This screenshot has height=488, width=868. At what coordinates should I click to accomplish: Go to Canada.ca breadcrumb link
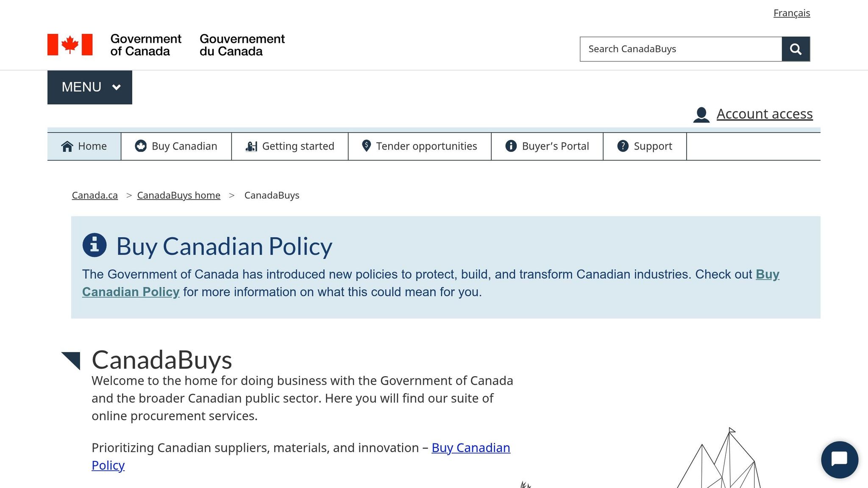(95, 195)
